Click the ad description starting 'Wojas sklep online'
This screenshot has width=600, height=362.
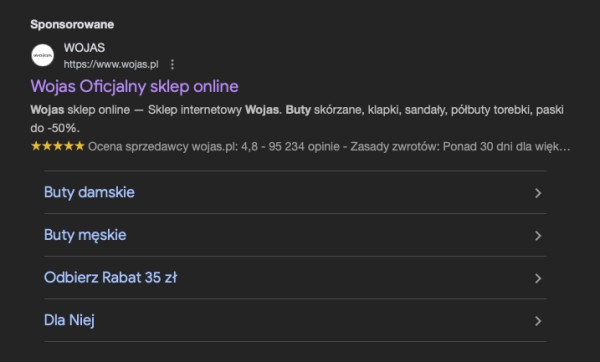[x=297, y=119]
